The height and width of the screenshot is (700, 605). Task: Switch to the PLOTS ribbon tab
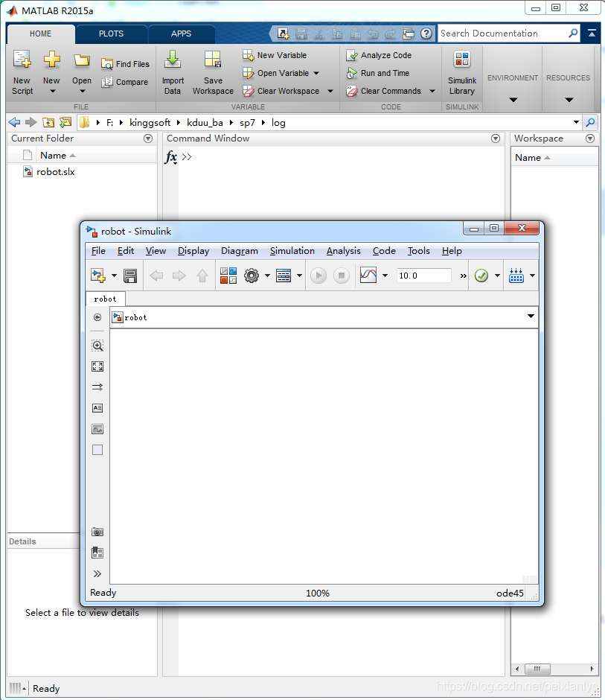pyautogui.click(x=111, y=34)
